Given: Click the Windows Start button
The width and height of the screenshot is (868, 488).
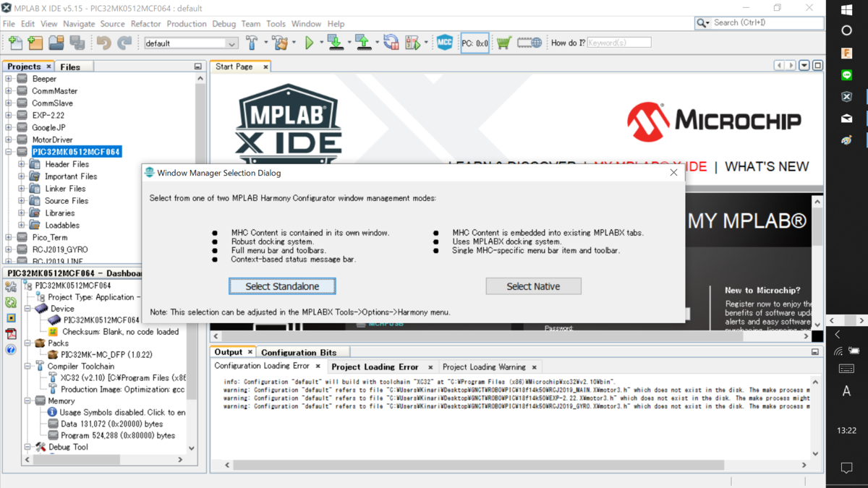Looking at the screenshot, I should pyautogui.click(x=847, y=9).
